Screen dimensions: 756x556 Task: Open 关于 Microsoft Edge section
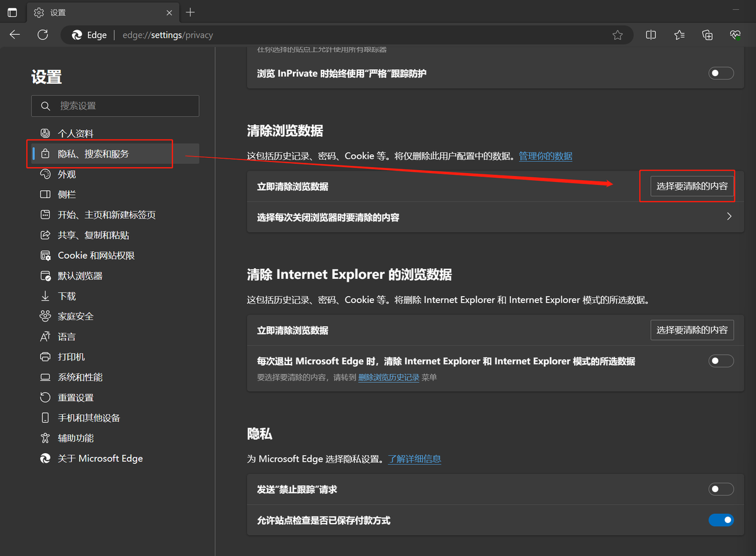coord(115,458)
